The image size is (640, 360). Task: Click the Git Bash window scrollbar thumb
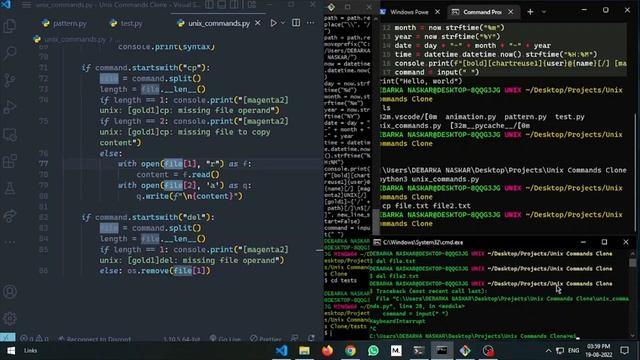pos(376,222)
